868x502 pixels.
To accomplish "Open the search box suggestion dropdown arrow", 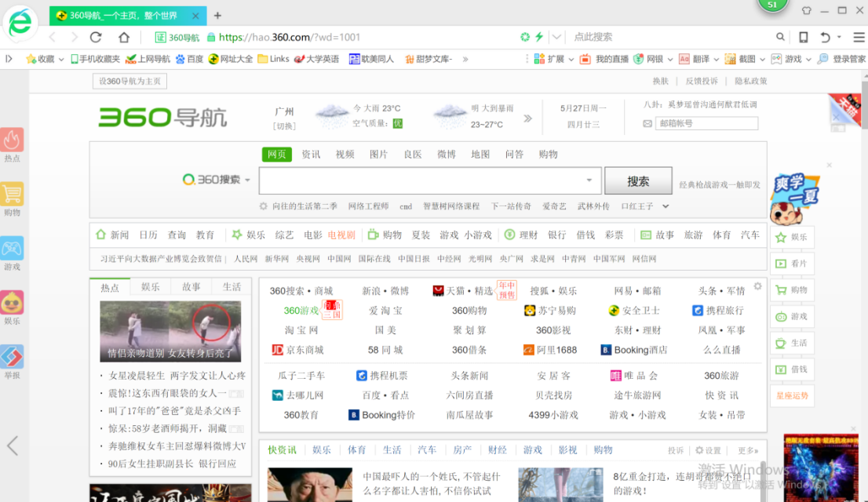I will click(589, 180).
